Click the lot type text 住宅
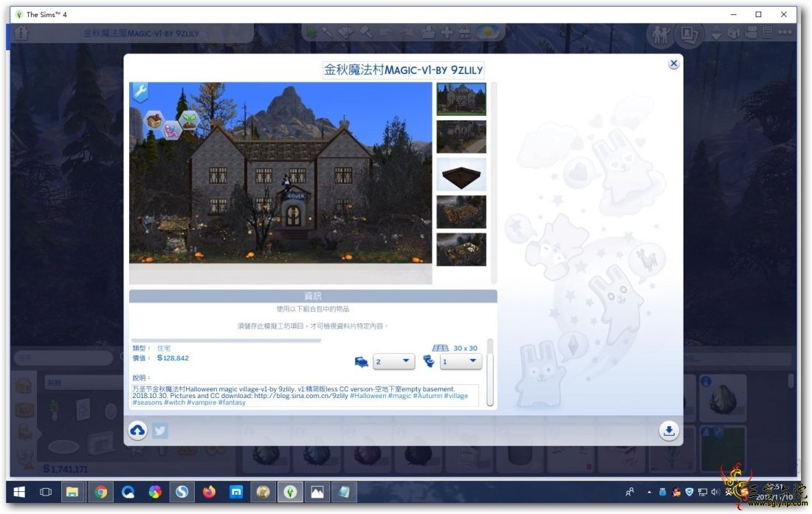 pyautogui.click(x=164, y=348)
